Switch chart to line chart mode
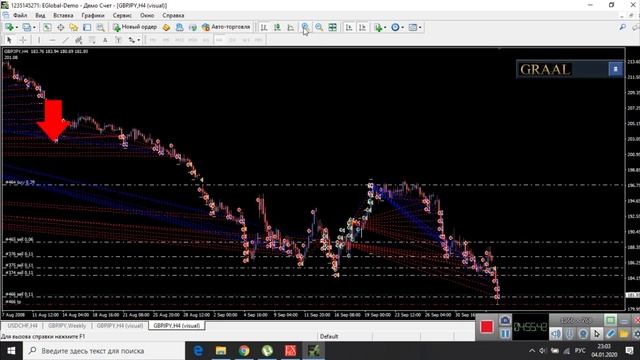Screen dimensions: 640x360 coord(291,27)
